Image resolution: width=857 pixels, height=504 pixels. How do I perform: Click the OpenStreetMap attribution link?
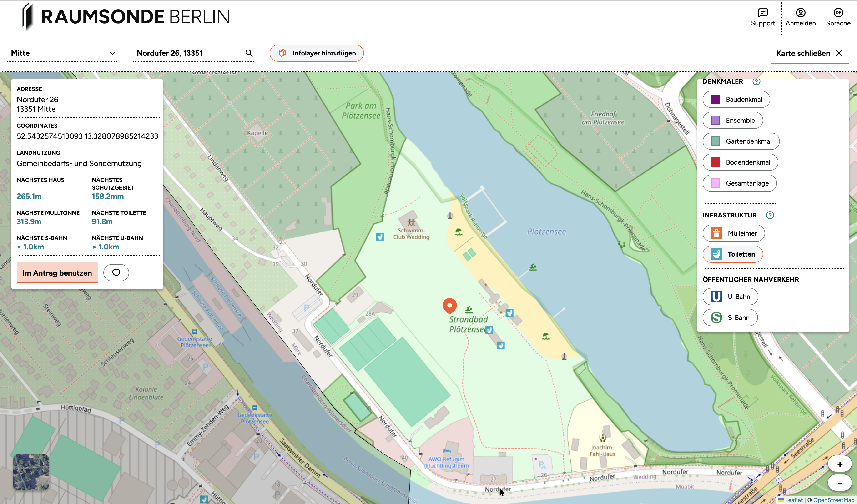pyautogui.click(x=834, y=500)
